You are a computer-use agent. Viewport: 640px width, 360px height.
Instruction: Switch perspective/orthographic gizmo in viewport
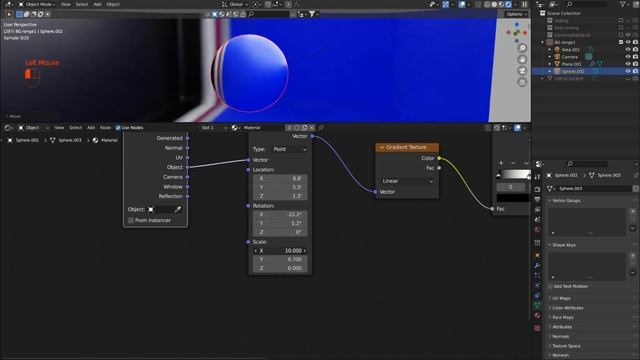tap(522, 82)
